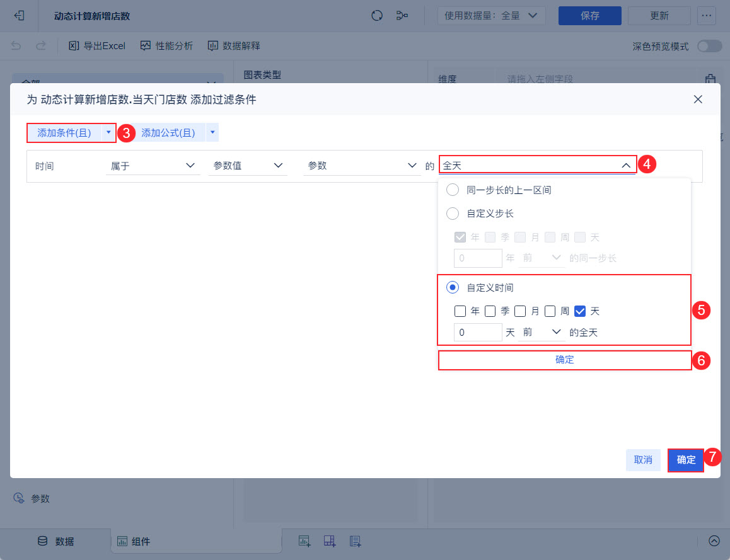Open the more options ellipsis button
Screen dimensions: 730x560
pyautogui.click(x=706, y=16)
